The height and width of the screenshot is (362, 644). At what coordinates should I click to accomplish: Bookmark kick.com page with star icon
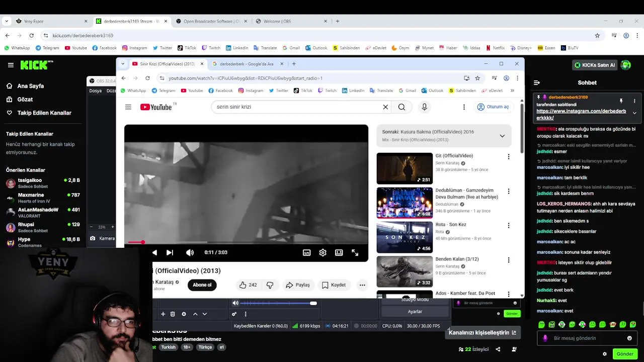(x=597, y=36)
